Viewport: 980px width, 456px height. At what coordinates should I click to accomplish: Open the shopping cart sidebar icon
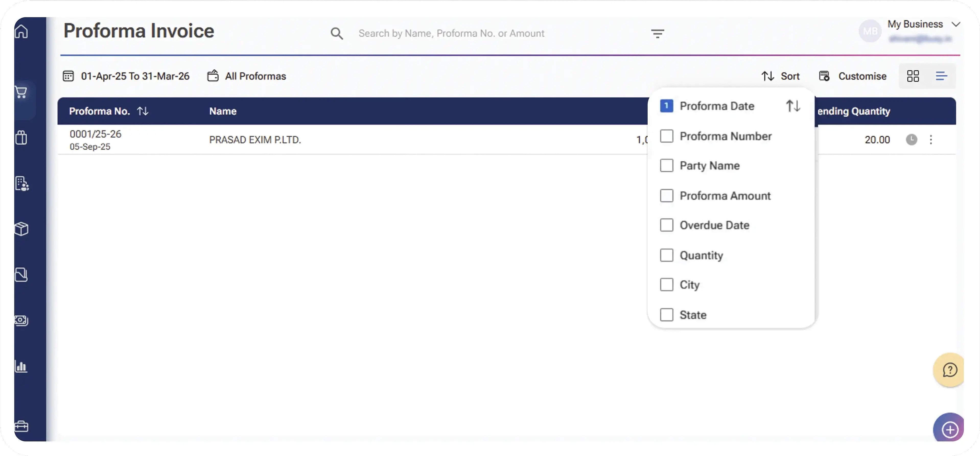tap(21, 92)
